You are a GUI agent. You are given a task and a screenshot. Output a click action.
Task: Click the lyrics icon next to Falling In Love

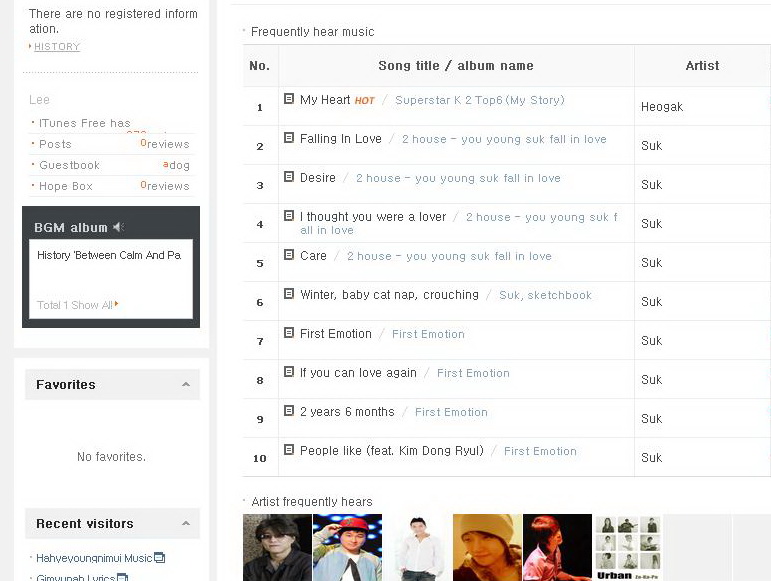[x=289, y=138]
